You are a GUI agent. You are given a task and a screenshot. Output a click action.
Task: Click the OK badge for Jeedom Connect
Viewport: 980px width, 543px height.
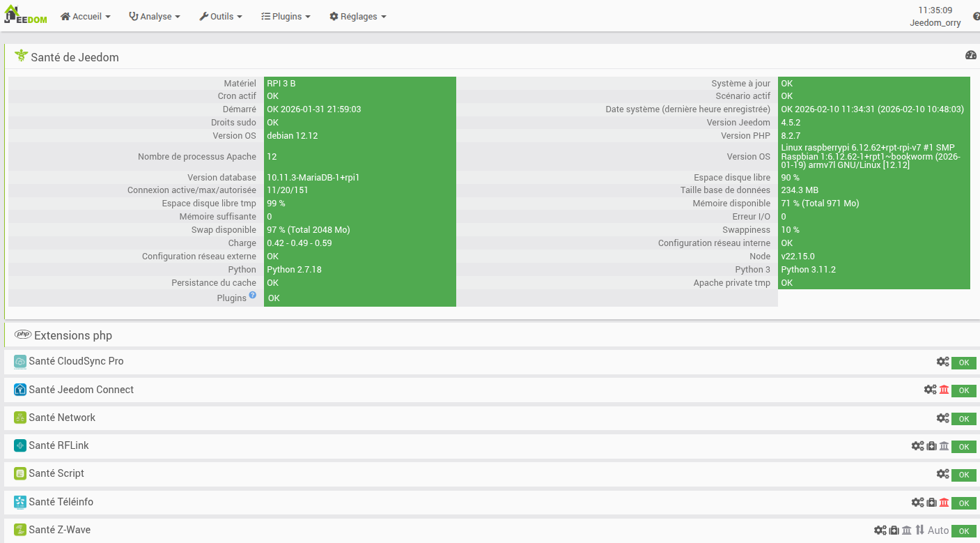click(964, 390)
